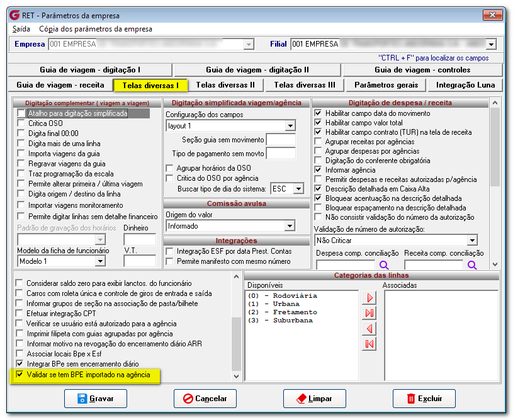513x420 pixels.
Task: Click the V.T. input field
Action: (x=140, y=261)
